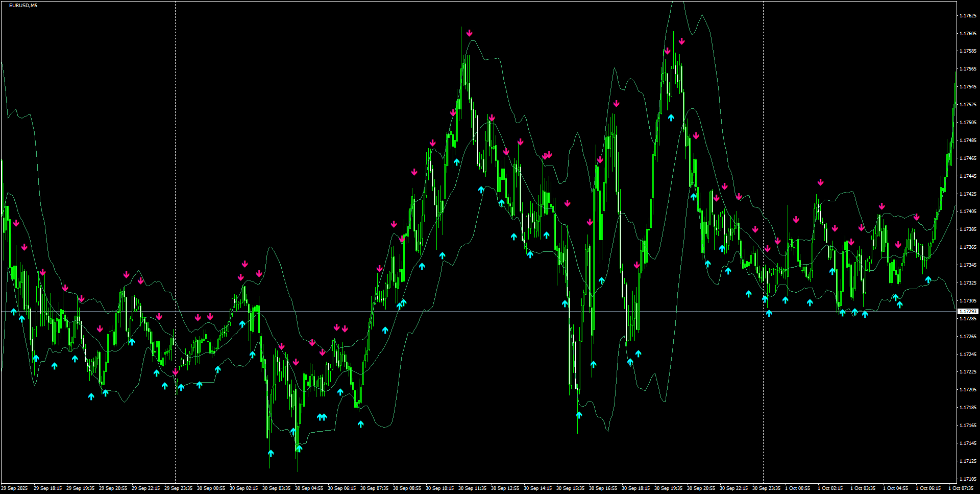Click the 30 Sep 11:35 time label

point(472,488)
